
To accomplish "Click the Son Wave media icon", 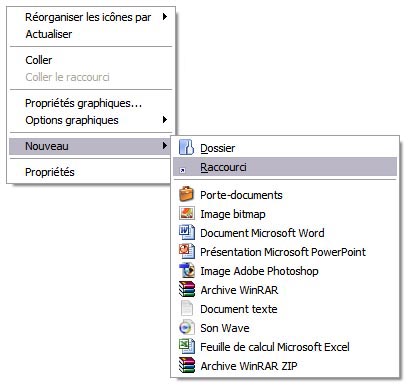I will [x=186, y=327].
